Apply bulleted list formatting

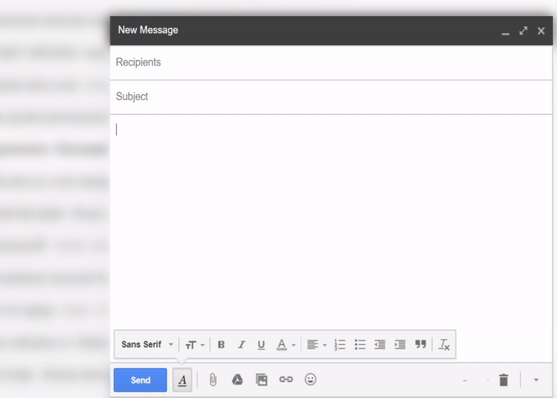coord(360,345)
